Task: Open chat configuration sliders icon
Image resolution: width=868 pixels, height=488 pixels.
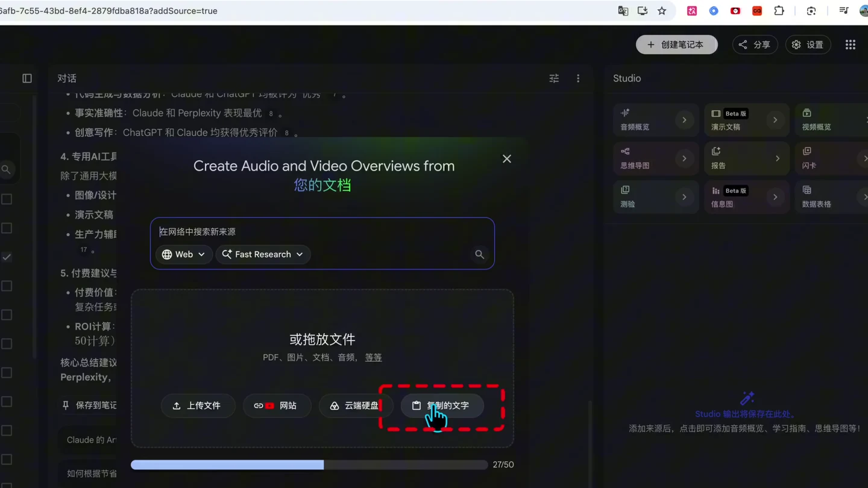Action: [x=554, y=78]
